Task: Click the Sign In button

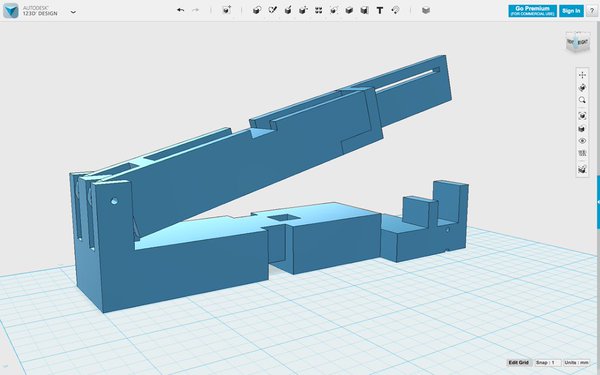Action: click(x=571, y=11)
